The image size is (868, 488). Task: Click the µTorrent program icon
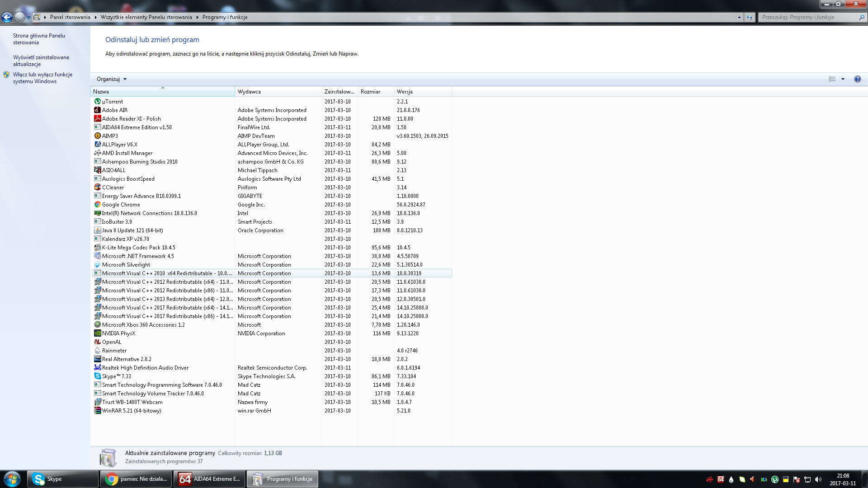click(x=97, y=102)
